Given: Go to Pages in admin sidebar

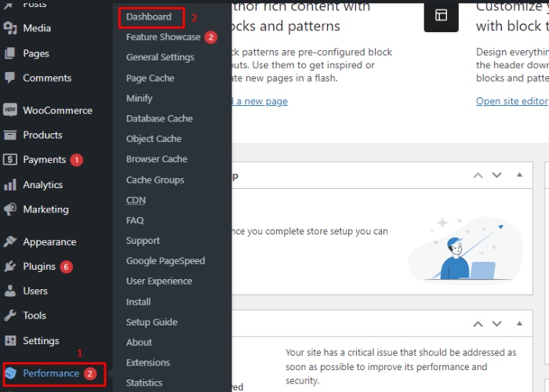Looking at the screenshot, I should 36,53.
